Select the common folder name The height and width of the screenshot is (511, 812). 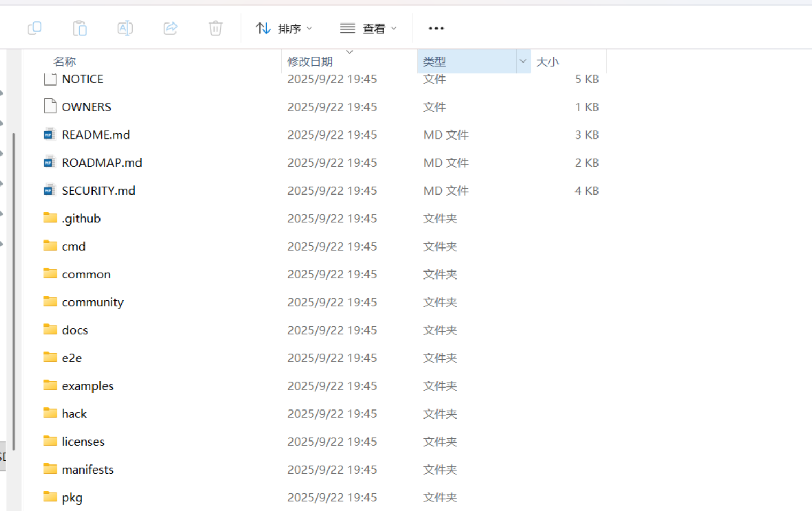86,274
